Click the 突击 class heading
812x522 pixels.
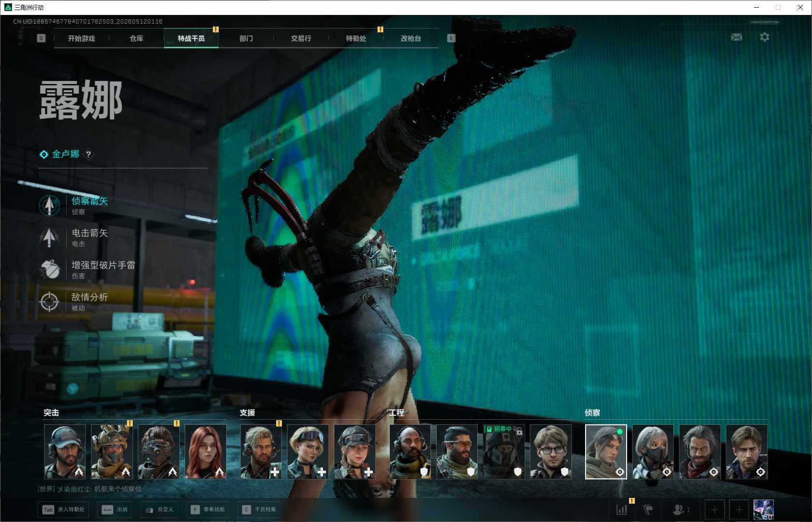[51, 412]
